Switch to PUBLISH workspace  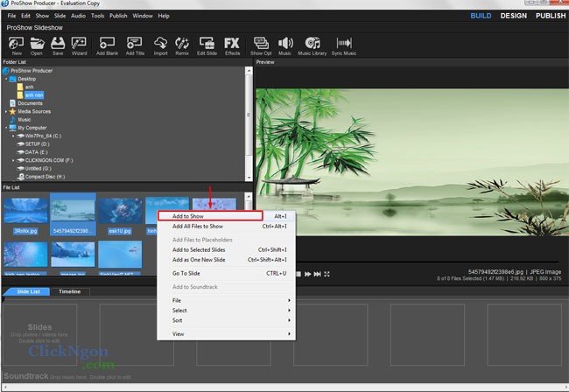(551, 16)
